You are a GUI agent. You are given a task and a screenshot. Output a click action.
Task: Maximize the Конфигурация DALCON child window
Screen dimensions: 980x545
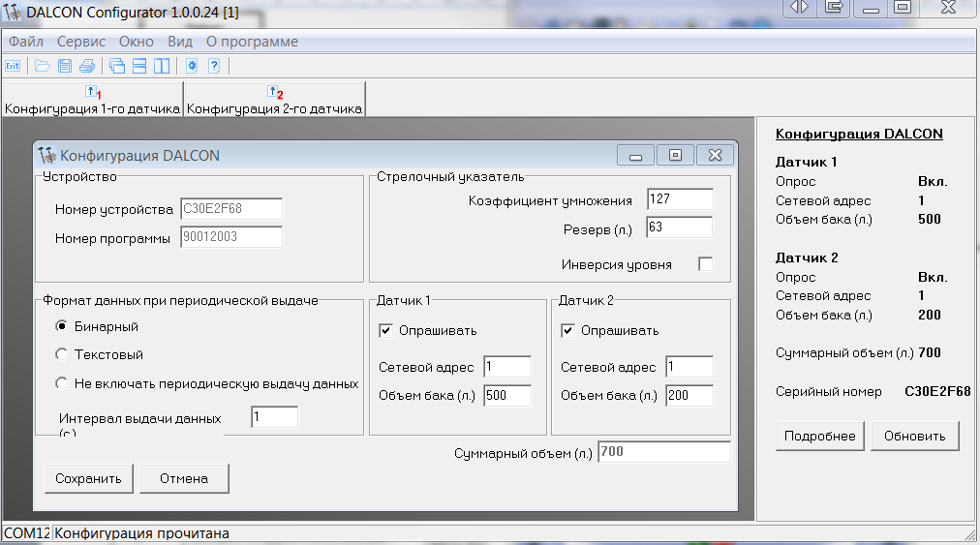click(675, 155)
